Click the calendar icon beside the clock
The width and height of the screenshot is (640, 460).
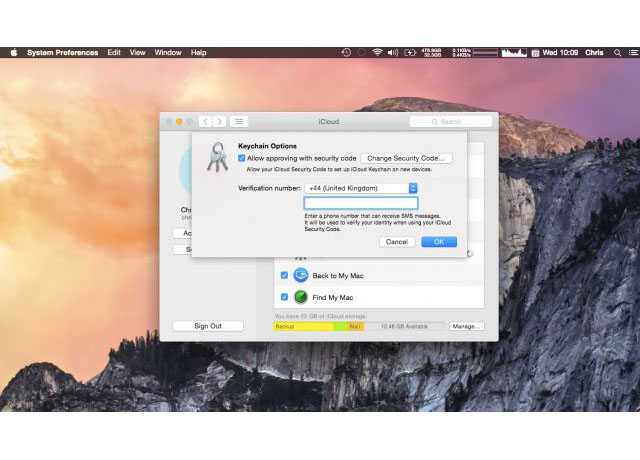(x=535, y=53)
